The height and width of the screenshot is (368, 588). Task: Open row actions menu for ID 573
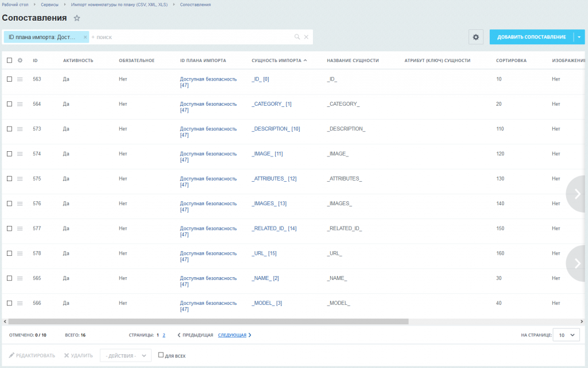click(20, 129)
